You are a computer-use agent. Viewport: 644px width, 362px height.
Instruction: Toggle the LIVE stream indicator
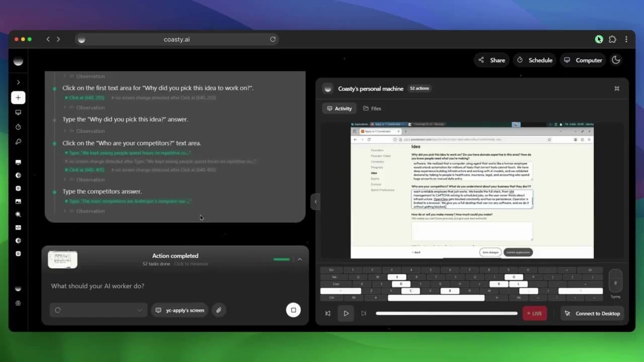[x=534, y=313]
